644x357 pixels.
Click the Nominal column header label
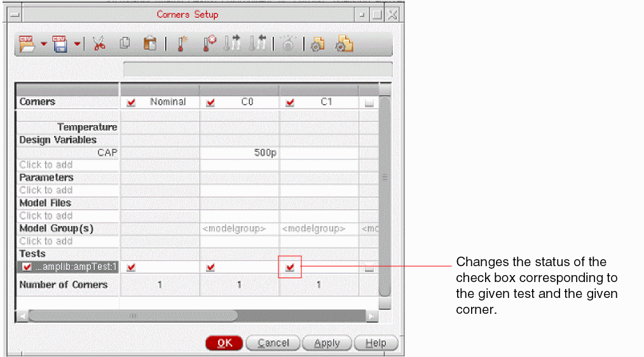coord(168,102)
